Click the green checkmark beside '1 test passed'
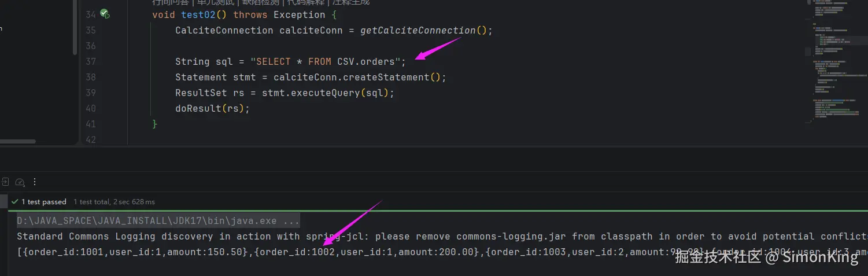 (x=14, y=202)
